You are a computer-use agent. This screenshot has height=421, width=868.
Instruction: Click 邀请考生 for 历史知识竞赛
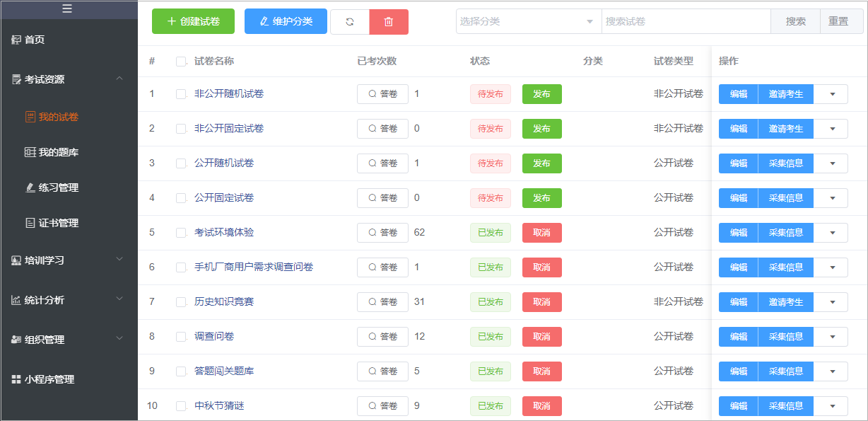point(786,302)
